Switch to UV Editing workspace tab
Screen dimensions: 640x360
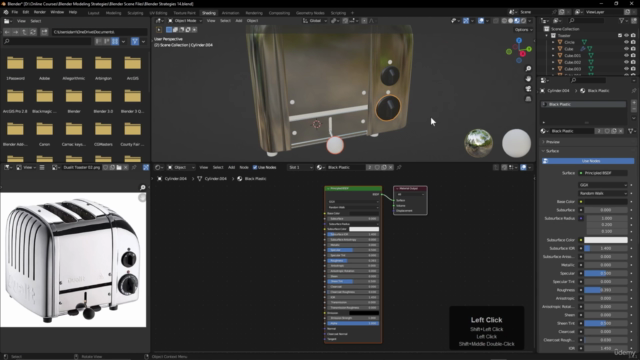click(x=158, y=13)
